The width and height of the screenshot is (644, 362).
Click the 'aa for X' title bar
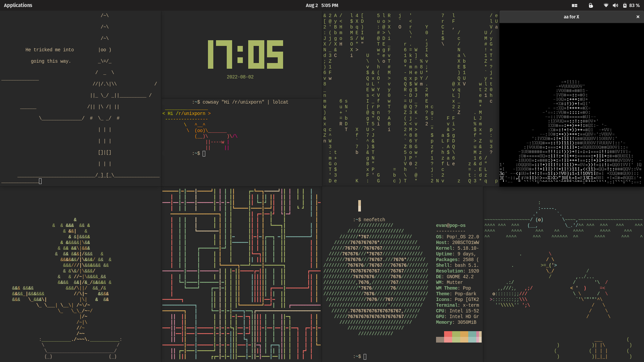click(x=572, y=16)
